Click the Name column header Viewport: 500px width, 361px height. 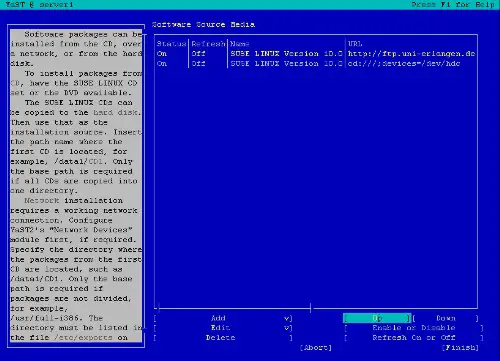(x=240, y=44)
